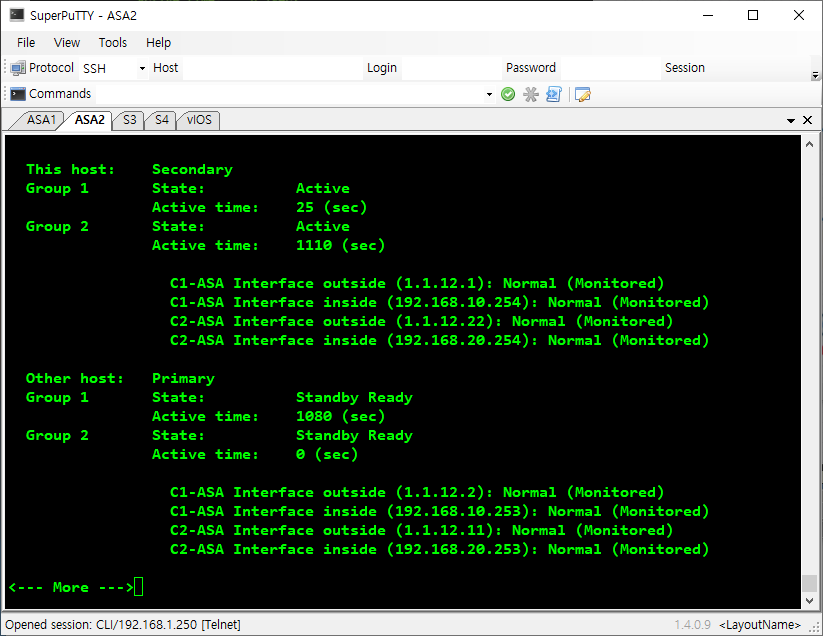823x636 pixels.
Task: Minimize the SuperPuTTY window
Action: pyautogui.click(x=708, y=15)
